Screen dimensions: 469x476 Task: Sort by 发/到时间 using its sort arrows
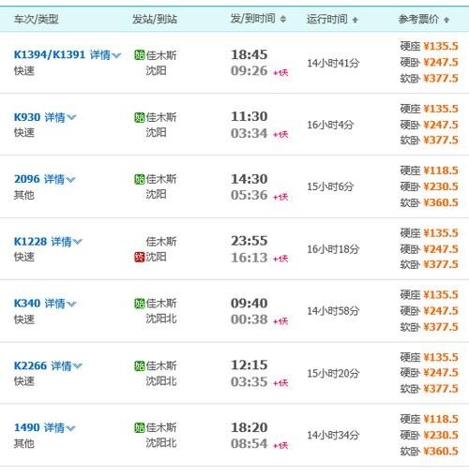[283, 20]
